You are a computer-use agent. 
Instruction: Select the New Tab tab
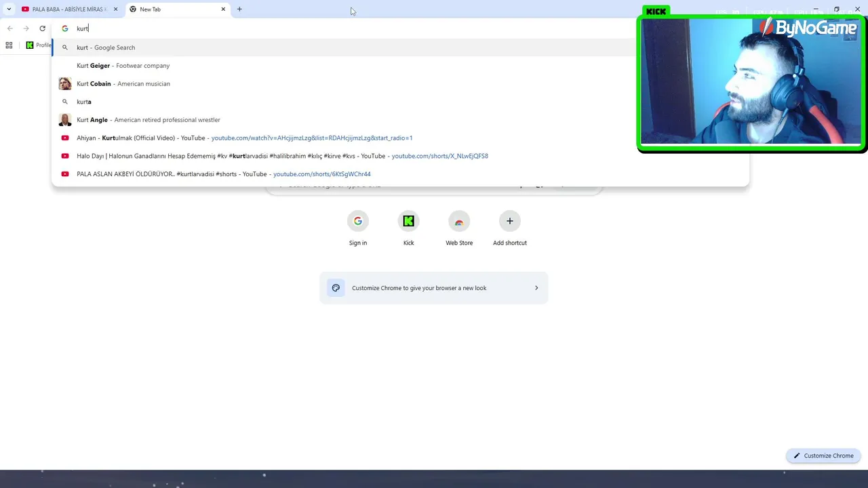(178, 9)
